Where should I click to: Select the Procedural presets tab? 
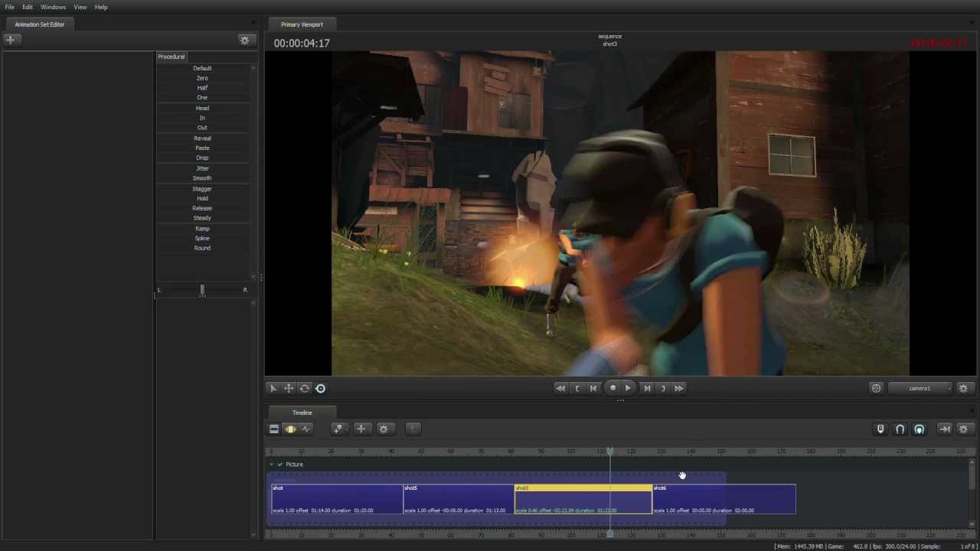(171, 57)
